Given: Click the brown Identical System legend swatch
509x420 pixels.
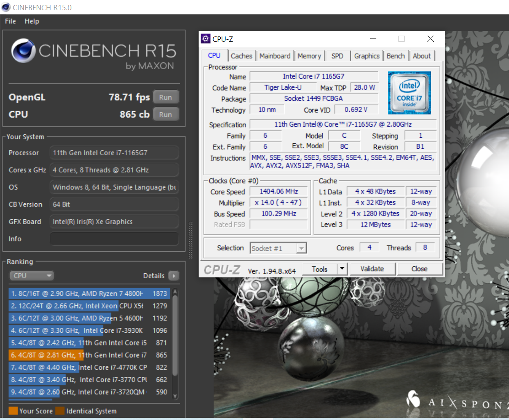Looking at the screenshot, I should 60,411.
